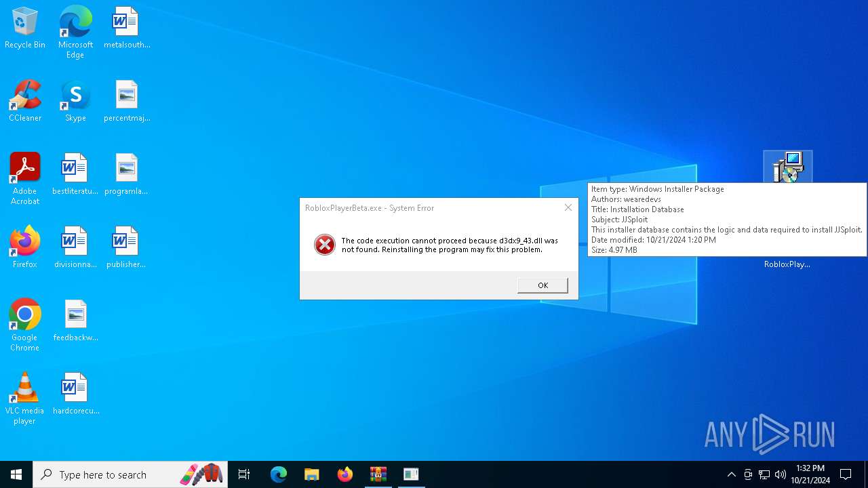Click the Show desktop sliver

[x=866, y=474]
